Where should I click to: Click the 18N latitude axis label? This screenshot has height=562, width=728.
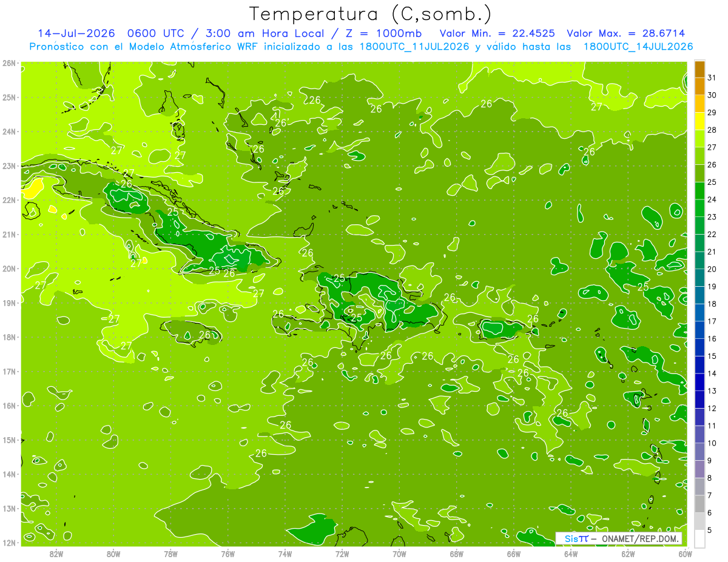pyautogui.click(x=8, y=337)
